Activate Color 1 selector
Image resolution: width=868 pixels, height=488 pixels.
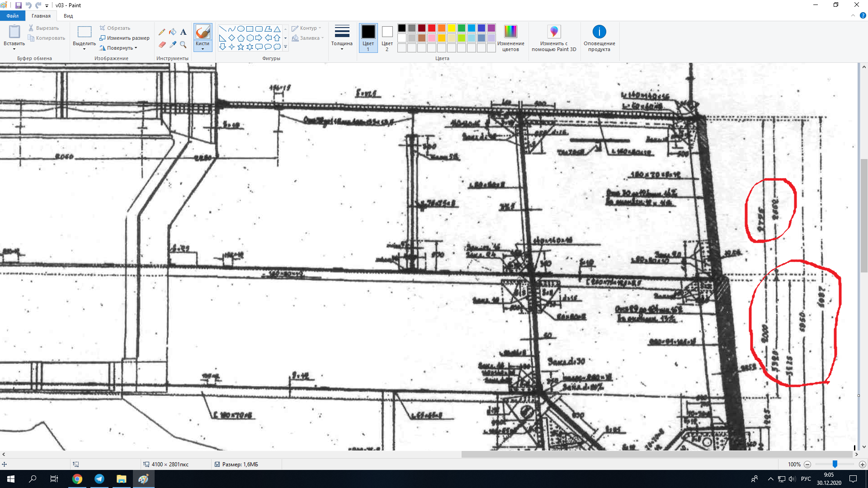click(368, 37)
